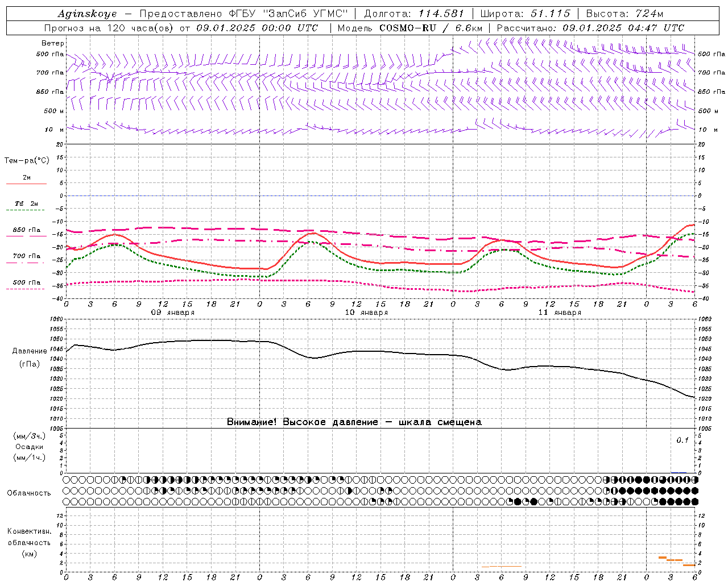Click the station name Aginskoye in the header
The height and width of the screenshot is (582, 728).
[87, 14]
